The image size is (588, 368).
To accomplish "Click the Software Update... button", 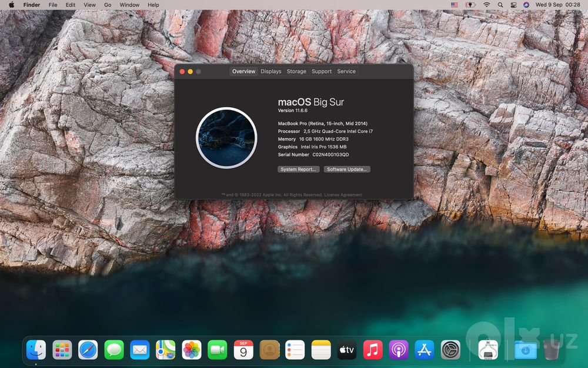I will pyautogui.click(x=347, y=170).
